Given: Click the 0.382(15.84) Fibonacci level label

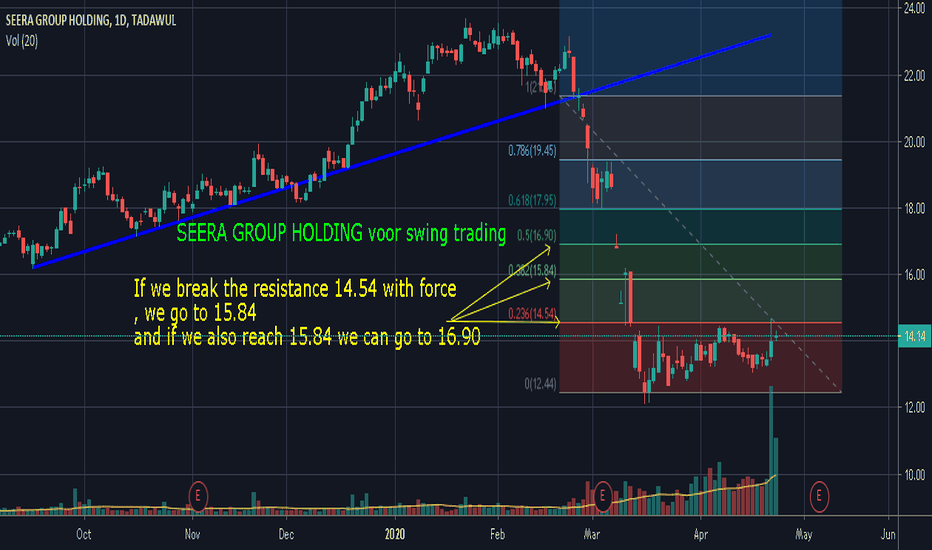Looking at the screenshot, I should [x=532, y=271].
